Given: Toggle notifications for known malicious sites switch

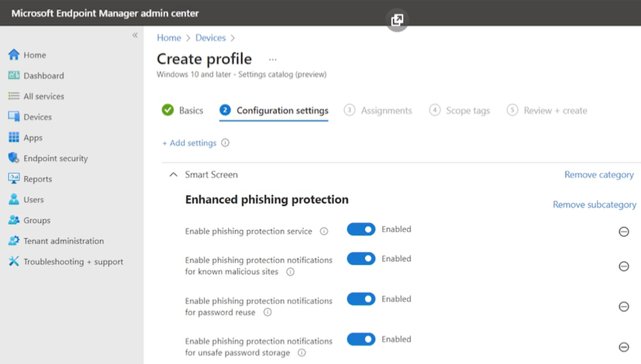Looking at the screenshot, I should pyautogui.click(x=361, y=259).
